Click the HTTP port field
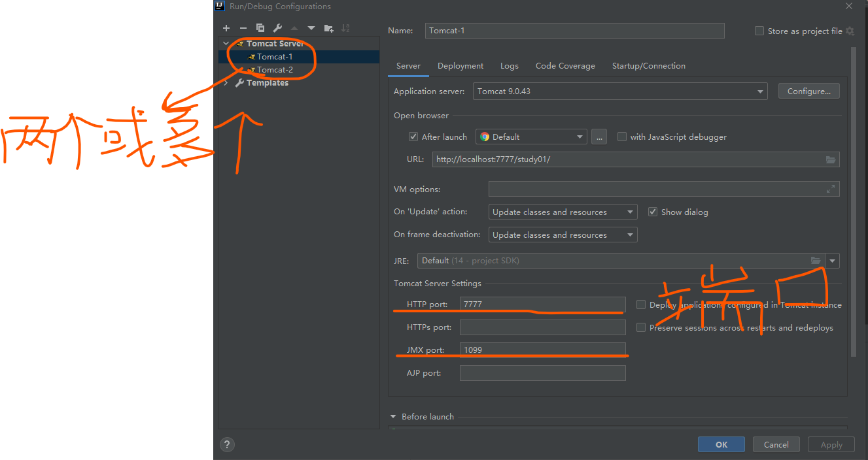 pyautogui.click(x=543, y=304)
